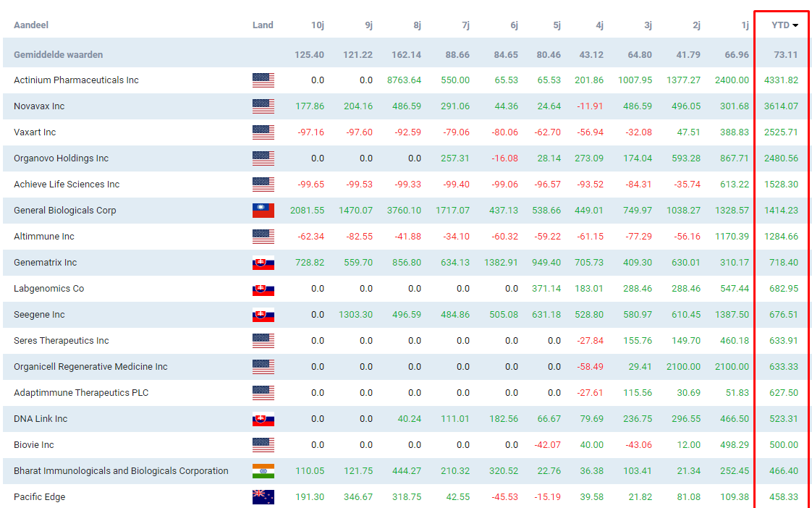Open the Novavax Inc stock page

39,106
